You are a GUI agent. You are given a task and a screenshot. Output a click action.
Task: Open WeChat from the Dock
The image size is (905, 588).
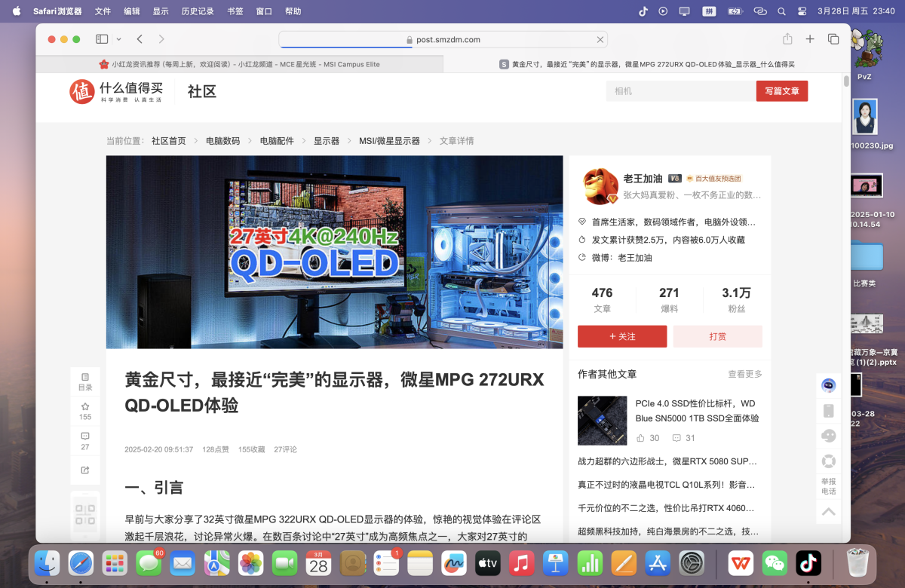coord(775,562)
